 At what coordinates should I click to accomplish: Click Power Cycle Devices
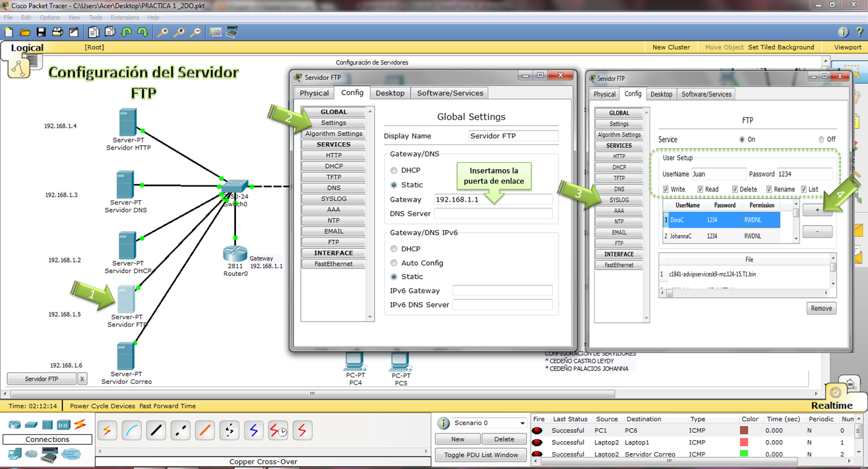[102, 406]
